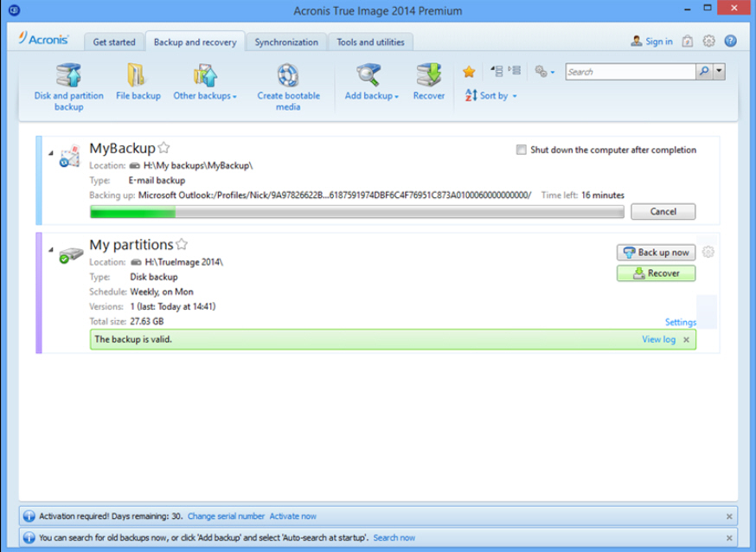This screenshot has height=552, width=756.
Task: Click the MyBackup e-mail backup icon
Action: click(x=69, y=156)
